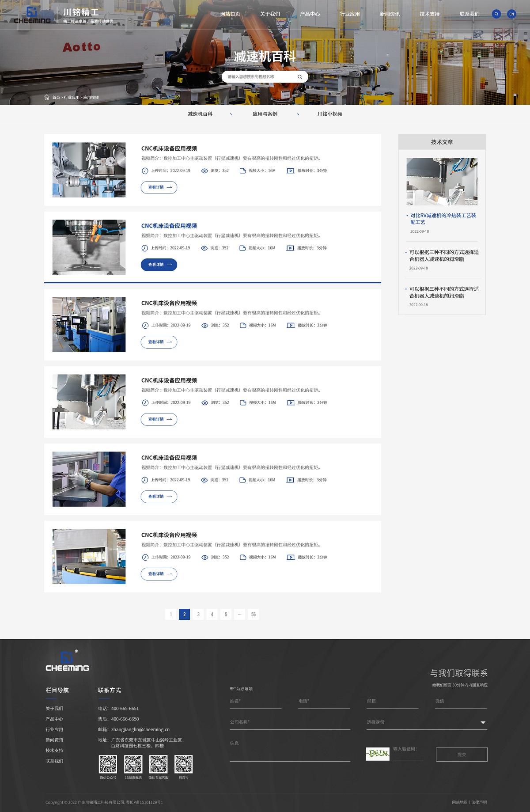Click the after-sales number 400-666-6650

[x=125, y=719]
